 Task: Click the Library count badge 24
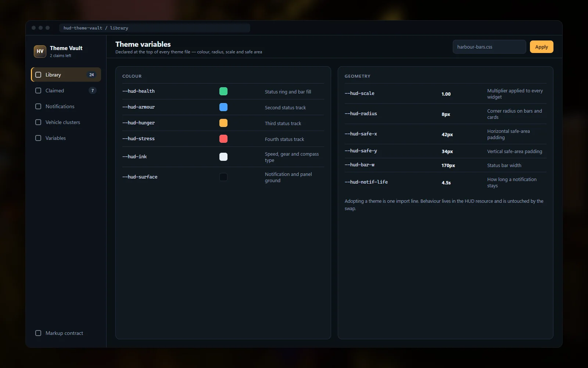pyautogui.click(x=92, y=75)
